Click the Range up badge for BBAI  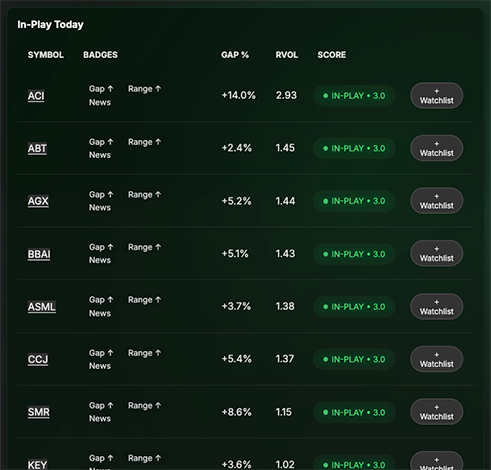[x=144, y=247]
